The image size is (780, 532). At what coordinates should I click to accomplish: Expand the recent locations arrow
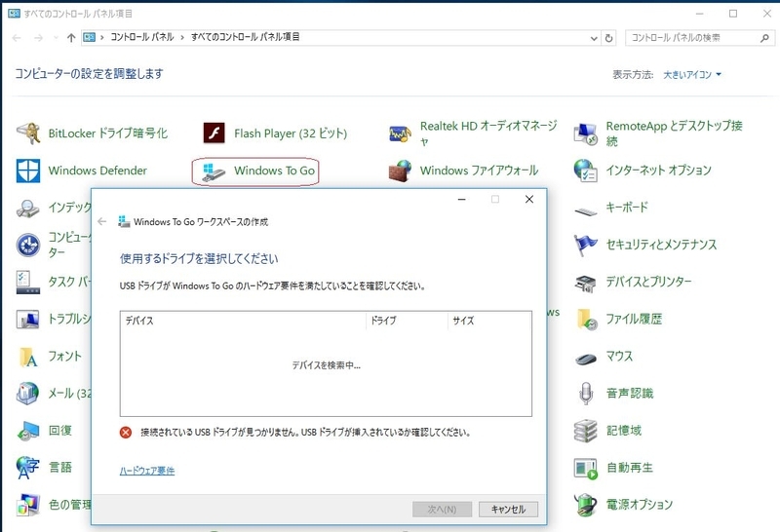coord(56,38)
